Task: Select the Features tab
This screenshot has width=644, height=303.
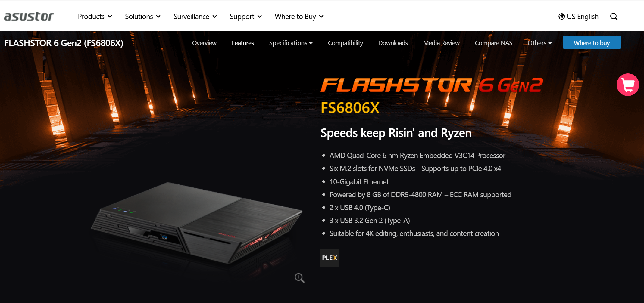Action: (x=243, y=43)
